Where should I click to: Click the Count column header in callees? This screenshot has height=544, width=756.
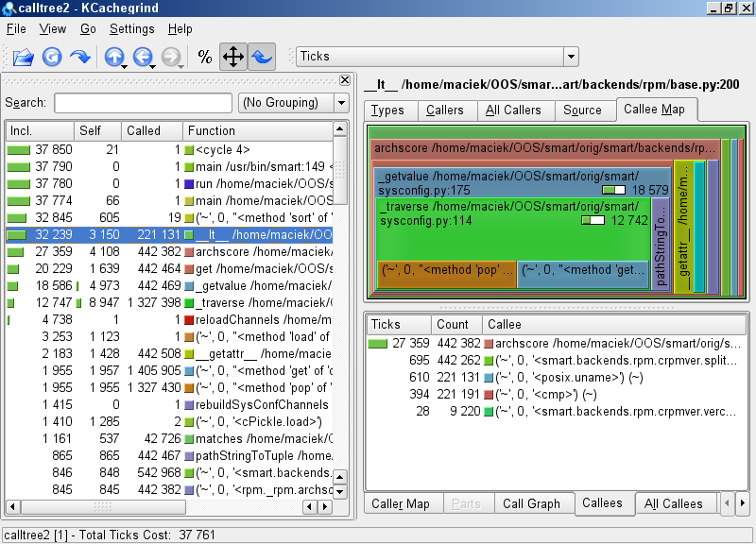452,324
